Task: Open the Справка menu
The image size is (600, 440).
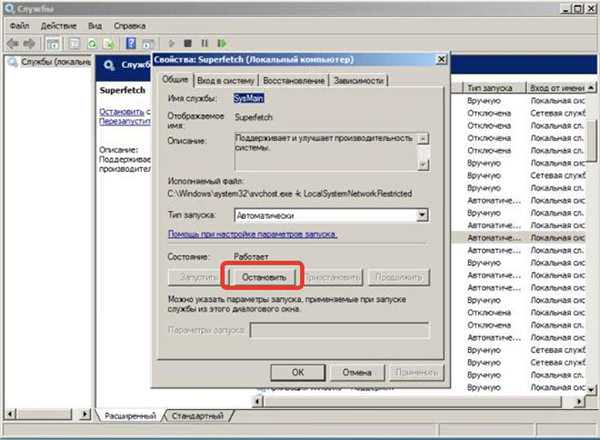Action: click(130, 26)
